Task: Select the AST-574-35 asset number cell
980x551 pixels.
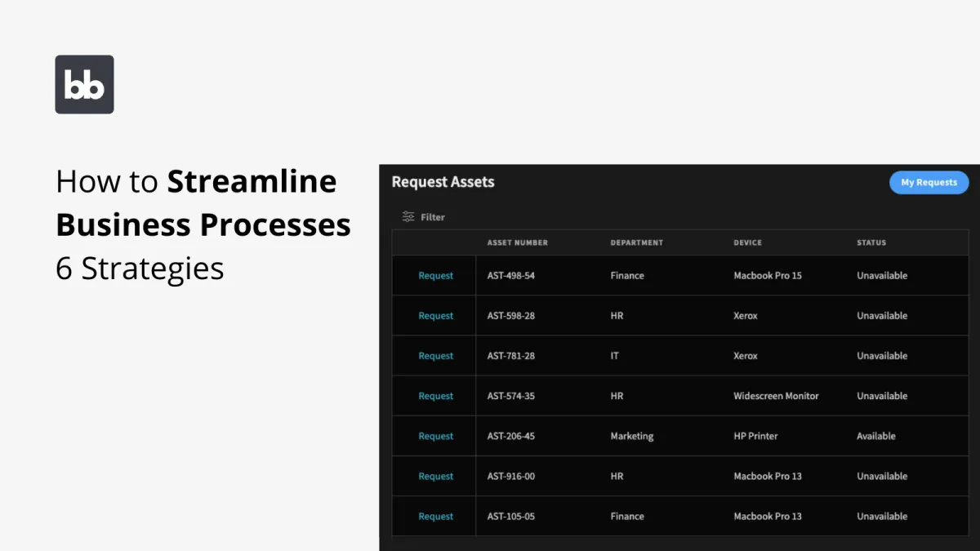Action: pos(511,396)
